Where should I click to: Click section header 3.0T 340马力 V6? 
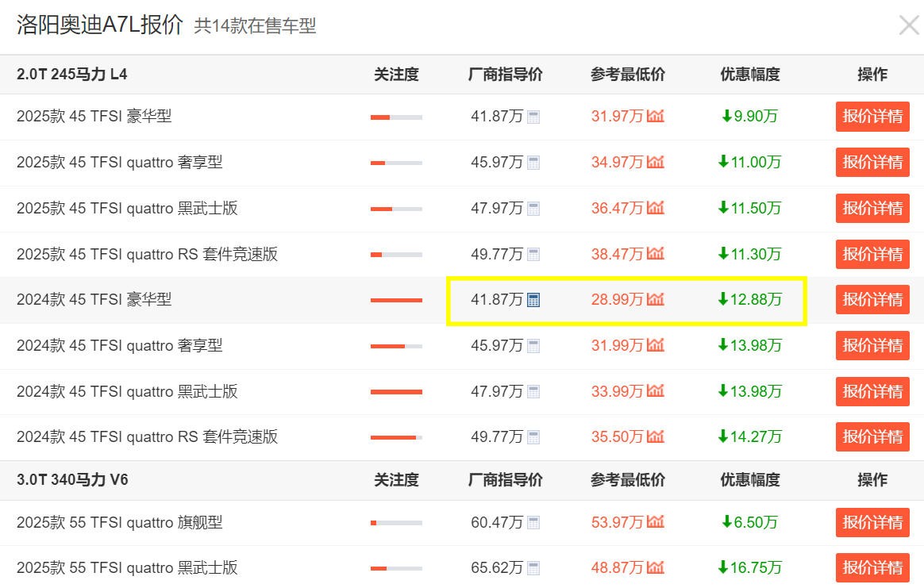tap(72, 479)
